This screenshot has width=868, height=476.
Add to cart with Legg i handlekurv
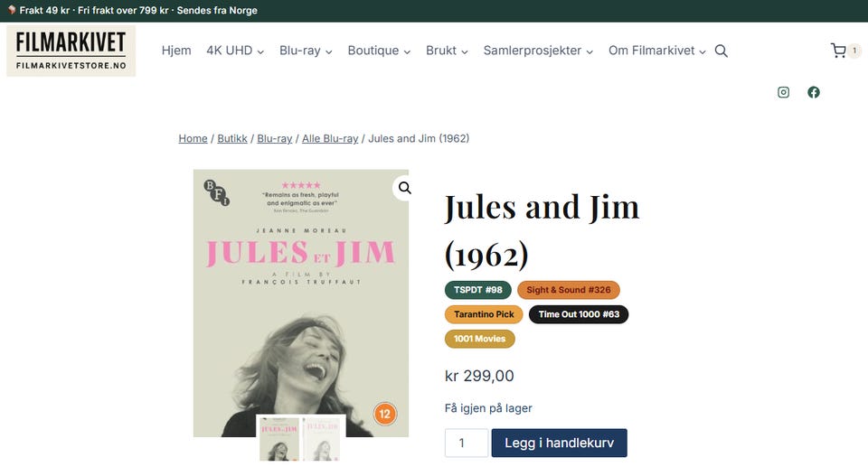point(559,443)
